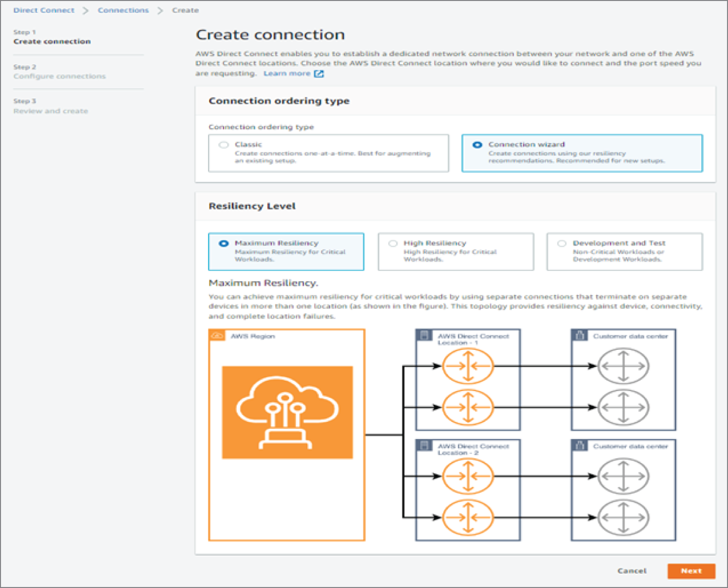This screenshot has width=728, height=588.
Task: Go to the Connections breadcrumb link
Action: tap(123, 10)
